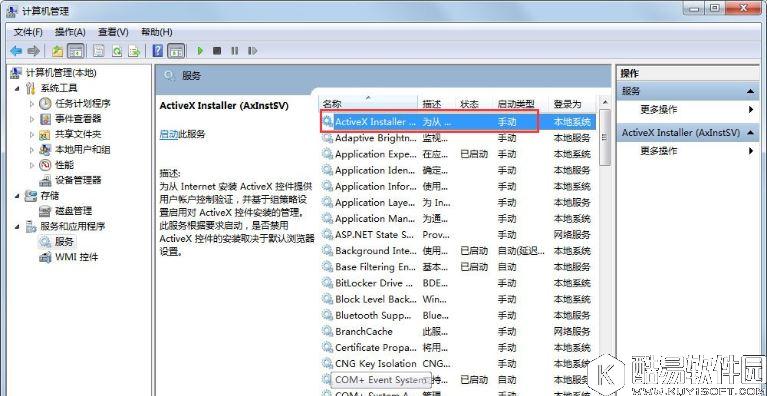
Task: Open 更多操作 under ActiveX Installer section
Action: click(658, 151)
